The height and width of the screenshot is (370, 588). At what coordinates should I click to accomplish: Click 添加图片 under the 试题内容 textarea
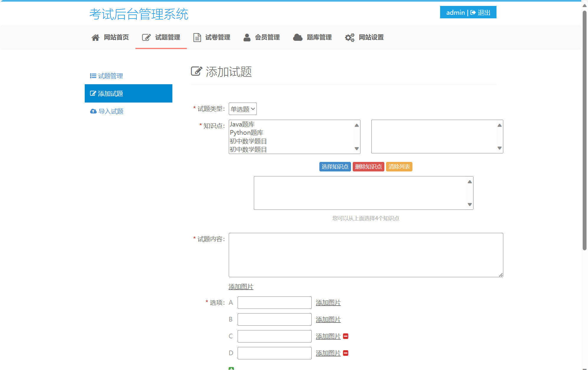point(240,286)
